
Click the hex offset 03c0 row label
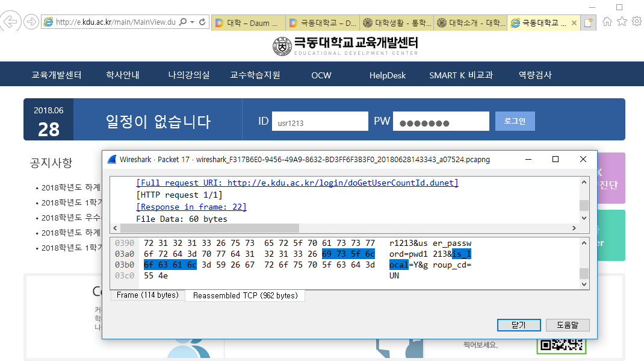coord(125,275)
